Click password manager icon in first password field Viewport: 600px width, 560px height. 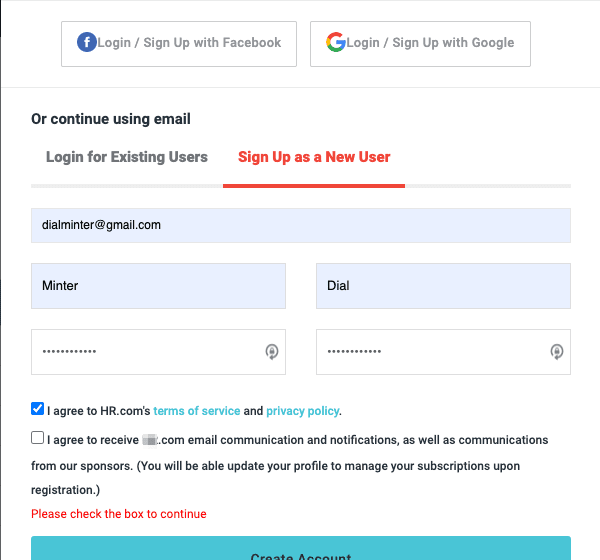(271, 351)
